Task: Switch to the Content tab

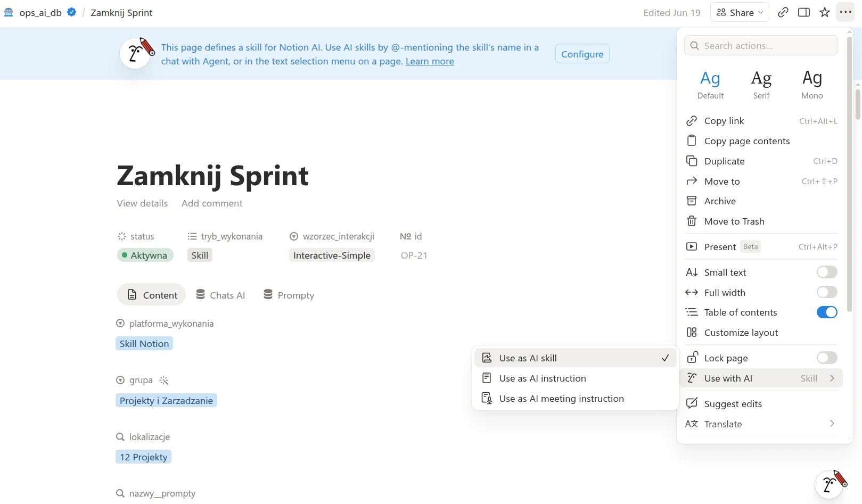Action: pyautogui.click(x=152, y=295)
